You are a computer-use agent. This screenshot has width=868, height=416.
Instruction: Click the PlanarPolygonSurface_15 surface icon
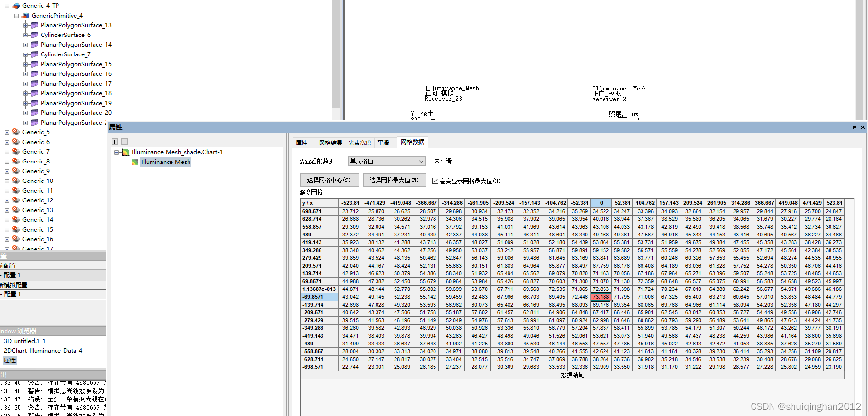click(35, 64)
